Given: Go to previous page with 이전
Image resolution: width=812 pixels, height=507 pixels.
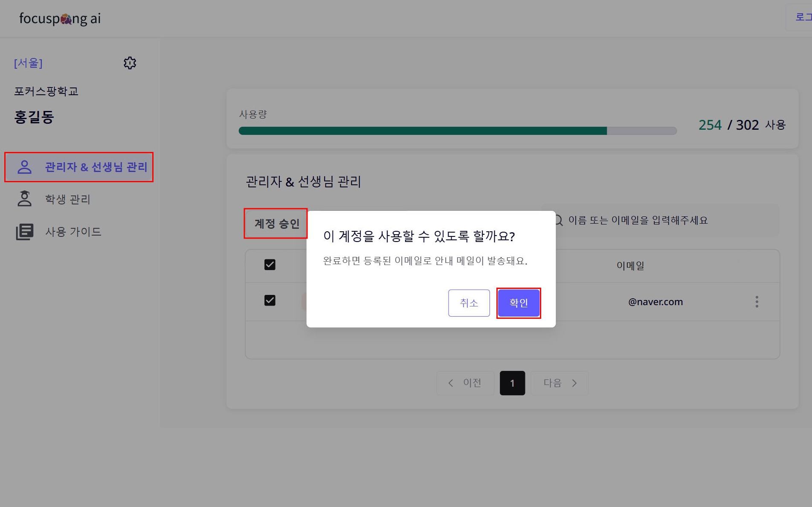Looking at the screenshot, I should click(465, 383).
